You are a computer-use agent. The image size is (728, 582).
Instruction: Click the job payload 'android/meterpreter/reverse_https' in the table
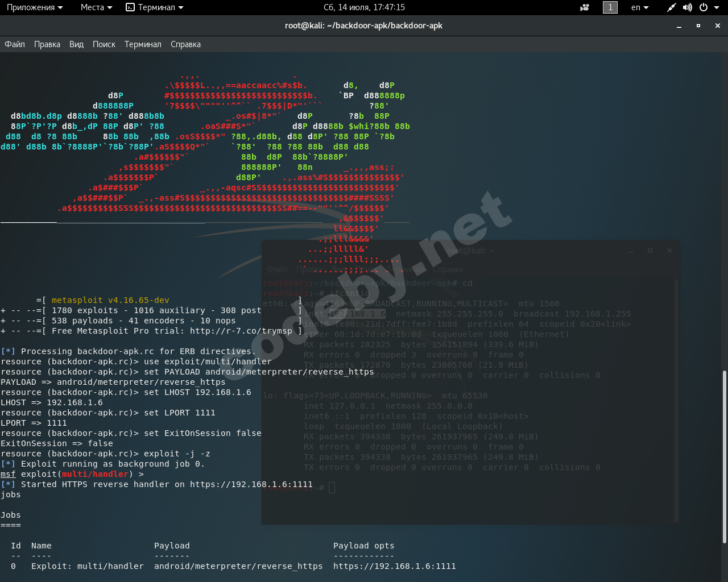tap(238, 566)
